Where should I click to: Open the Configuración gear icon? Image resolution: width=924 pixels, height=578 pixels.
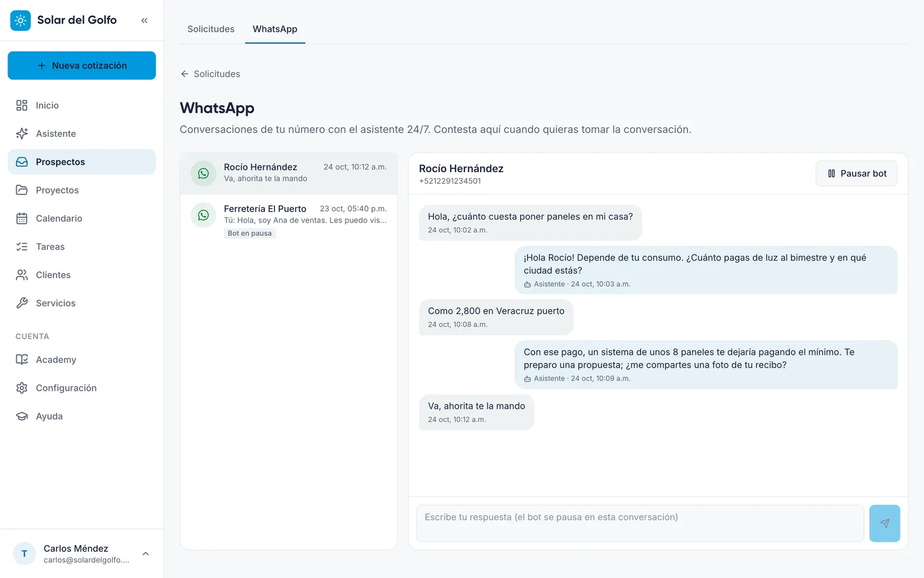coord(22,388)
